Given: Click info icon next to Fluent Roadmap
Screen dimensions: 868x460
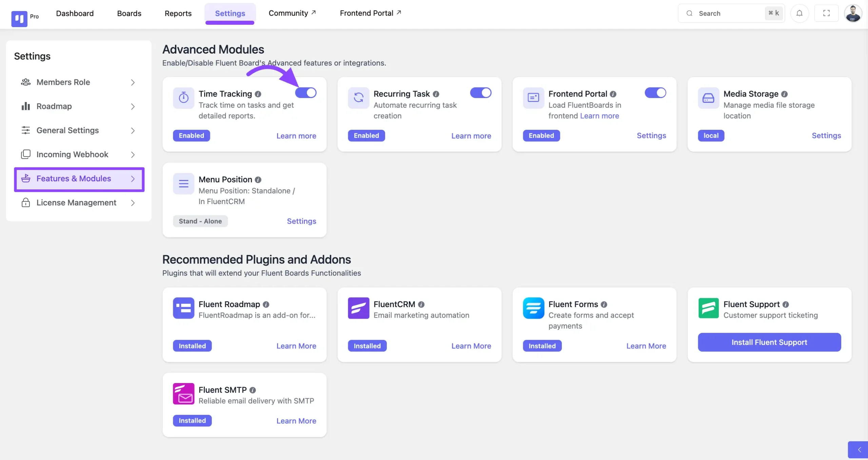Looking at the screenshot, I should click(x=266, y=304).
